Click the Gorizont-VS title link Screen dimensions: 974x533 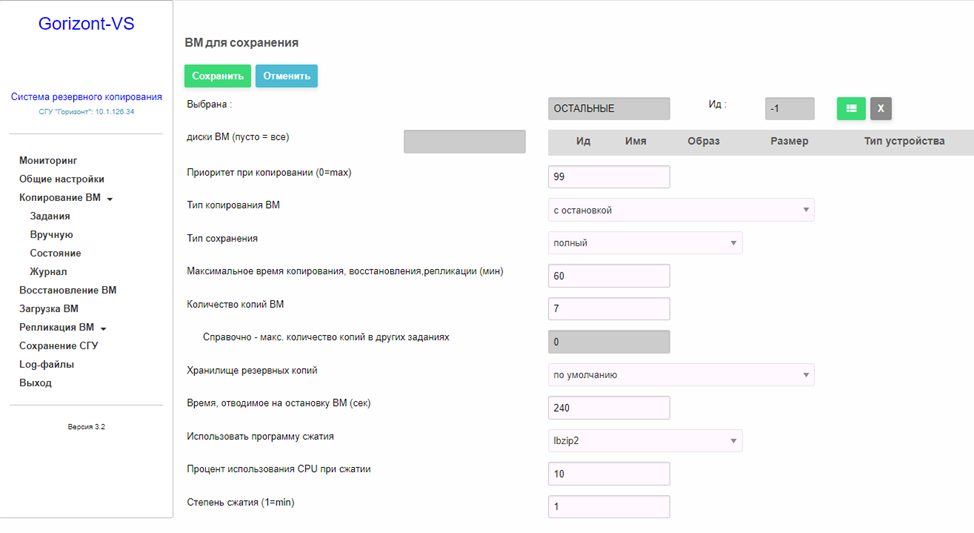click(x=86, y=24)
